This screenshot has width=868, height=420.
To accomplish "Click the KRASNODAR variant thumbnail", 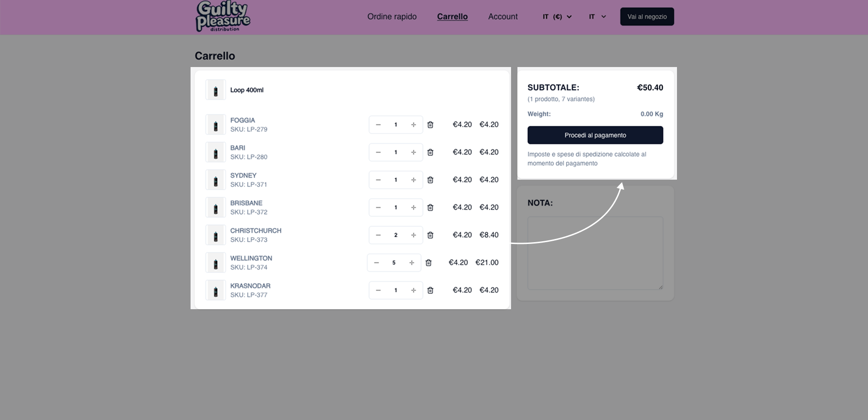I will 216,290.
